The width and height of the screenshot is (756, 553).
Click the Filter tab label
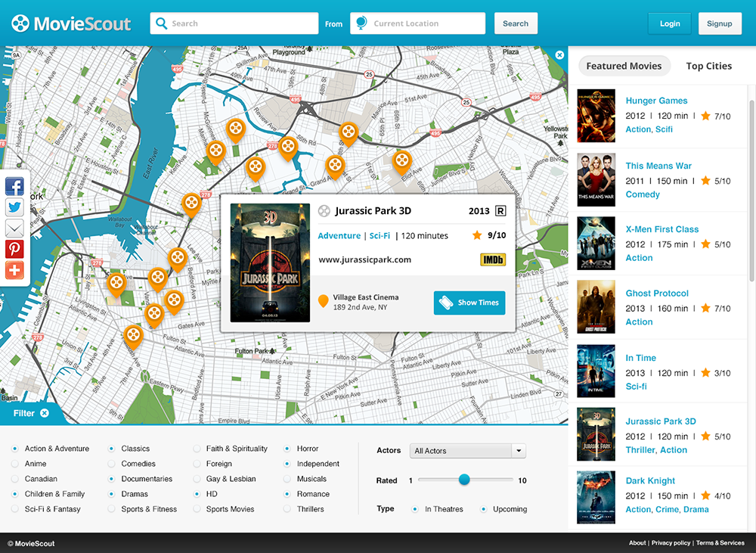coord(24,413)
